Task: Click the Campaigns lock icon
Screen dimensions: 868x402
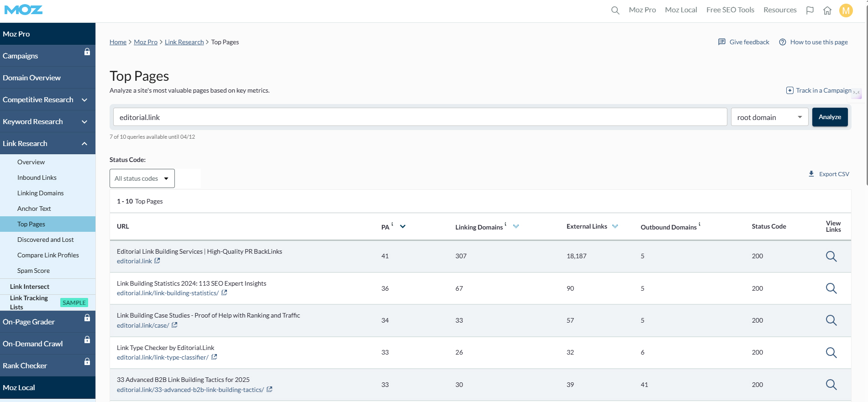Action: click(87, 52)
